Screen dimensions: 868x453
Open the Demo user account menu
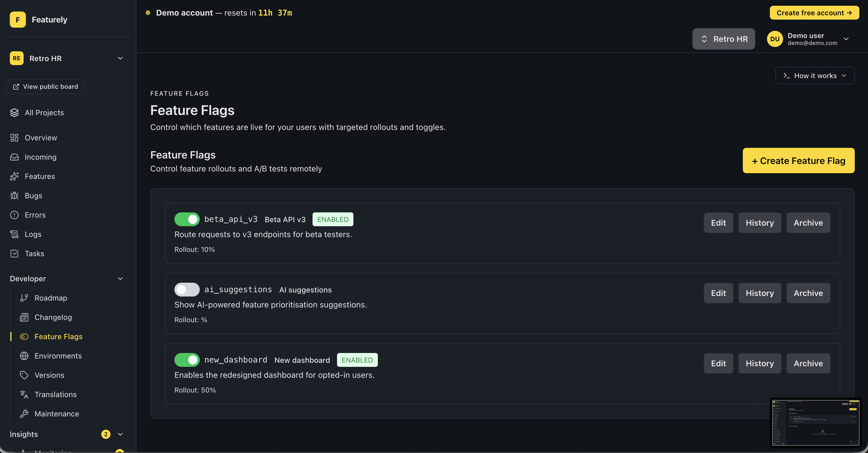click(x=808, y=39)
